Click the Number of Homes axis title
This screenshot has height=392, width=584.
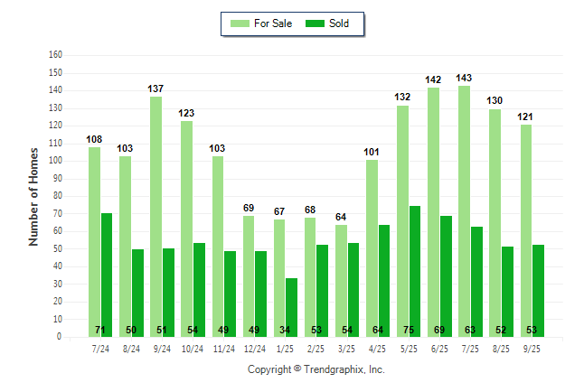(33, 196)
